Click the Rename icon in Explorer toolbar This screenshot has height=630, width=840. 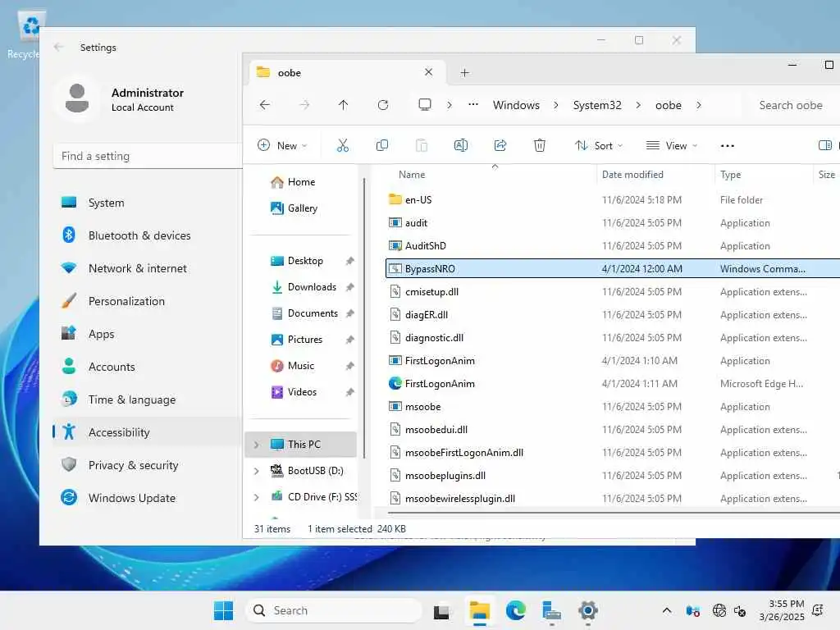click(x=461, y=145)
